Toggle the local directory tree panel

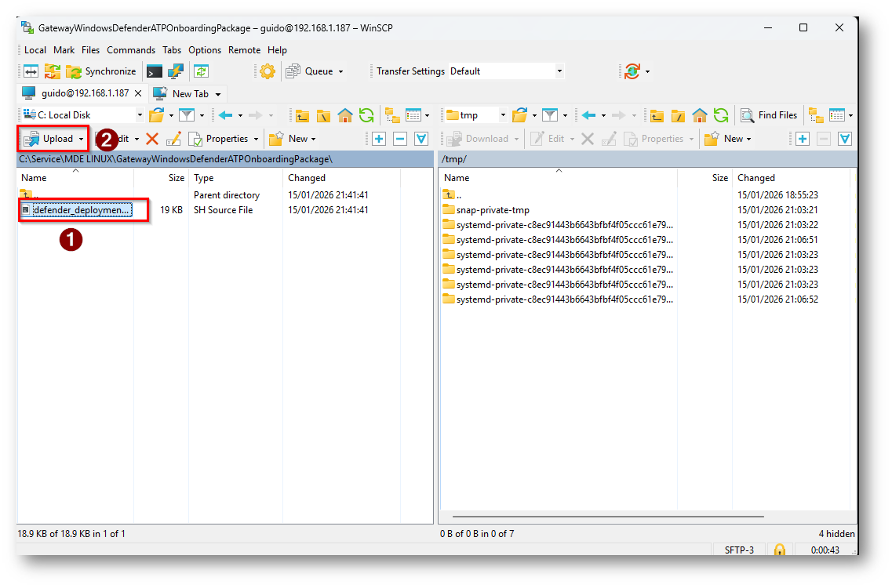coord(391,115)
